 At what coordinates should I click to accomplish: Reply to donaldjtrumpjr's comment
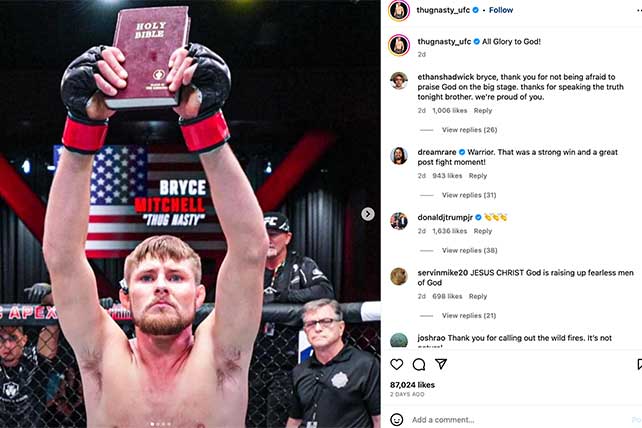483,231
